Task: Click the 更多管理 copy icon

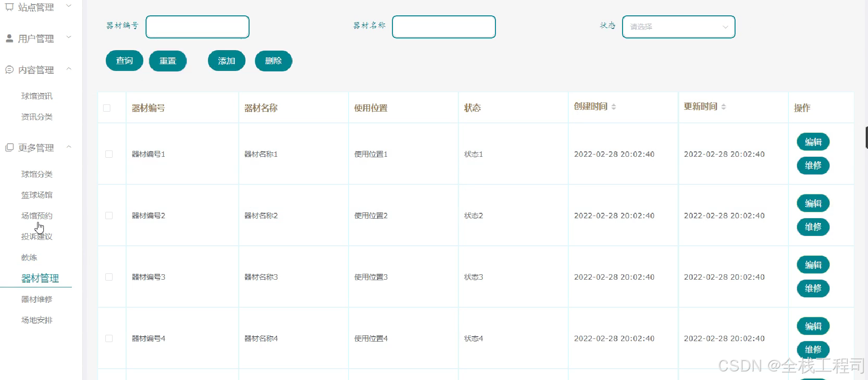Action: [9, 147]
